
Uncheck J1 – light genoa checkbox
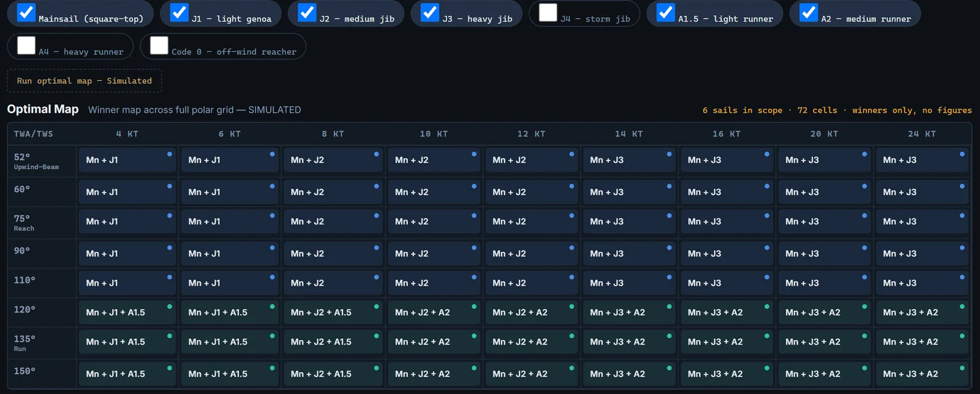pyautogui.click(x=179, y=12)
